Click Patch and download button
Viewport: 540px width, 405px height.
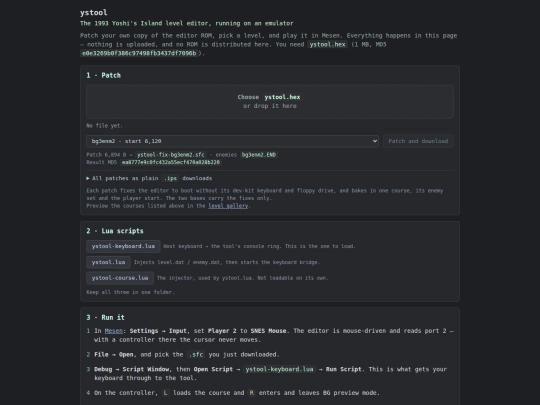click(418, 141)
